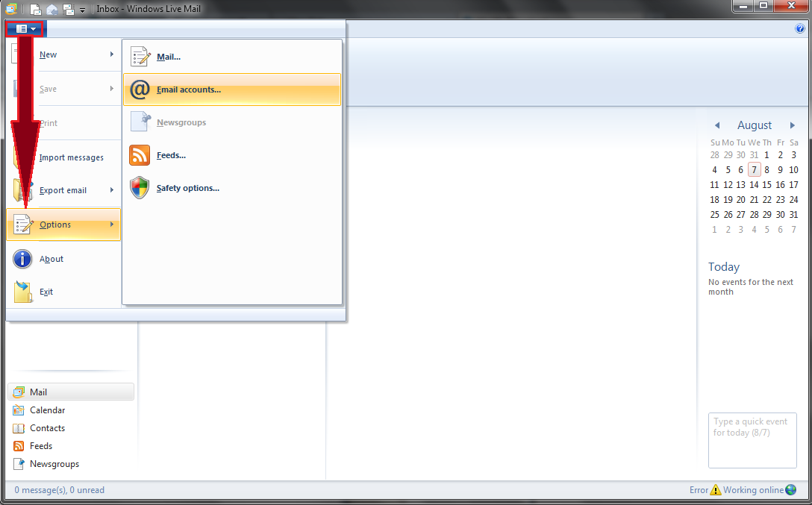Screen dimensions: 812x505
Task: Click the Mail icon in navigation pane
Action: [19, 392]
